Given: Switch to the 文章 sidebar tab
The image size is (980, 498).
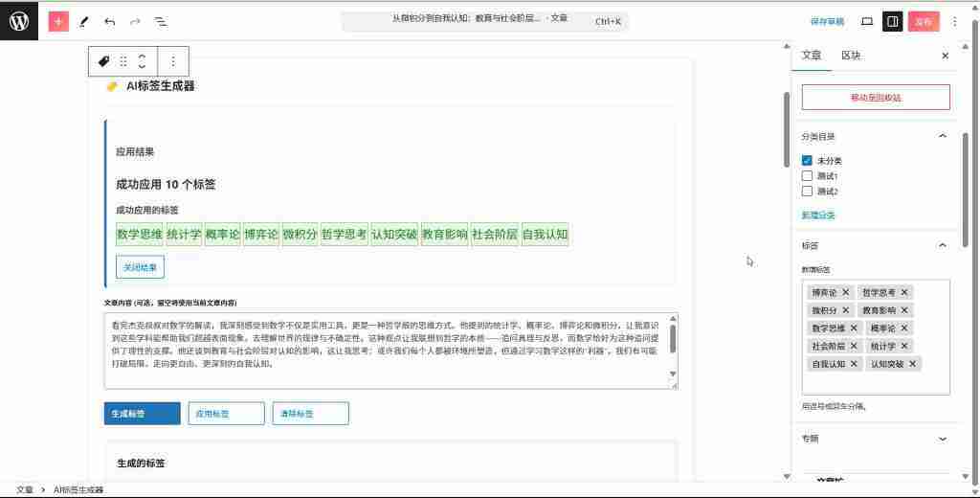Looking at the screenshot, I should [812, 56].
